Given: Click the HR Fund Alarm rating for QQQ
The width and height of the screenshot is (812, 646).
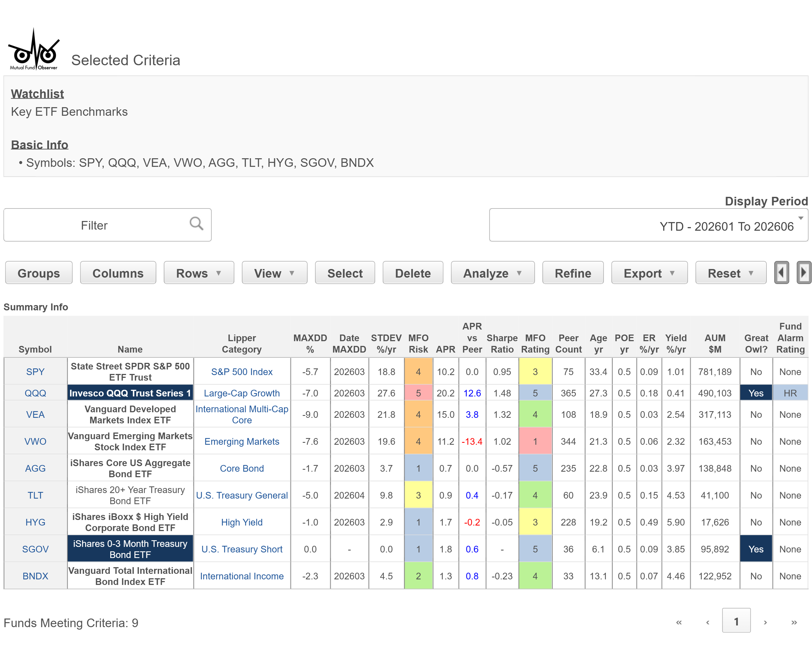Looking at the screenshot, I should tap(790, 393).
